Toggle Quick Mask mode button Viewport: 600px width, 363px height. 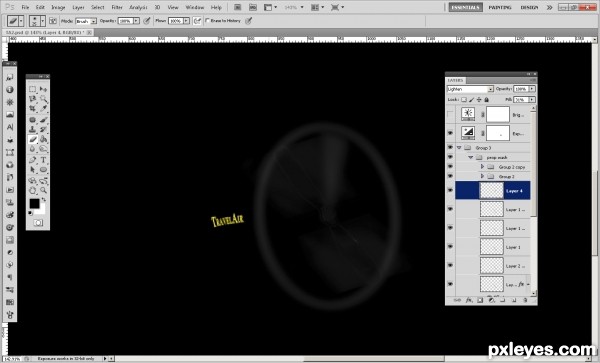38,223
